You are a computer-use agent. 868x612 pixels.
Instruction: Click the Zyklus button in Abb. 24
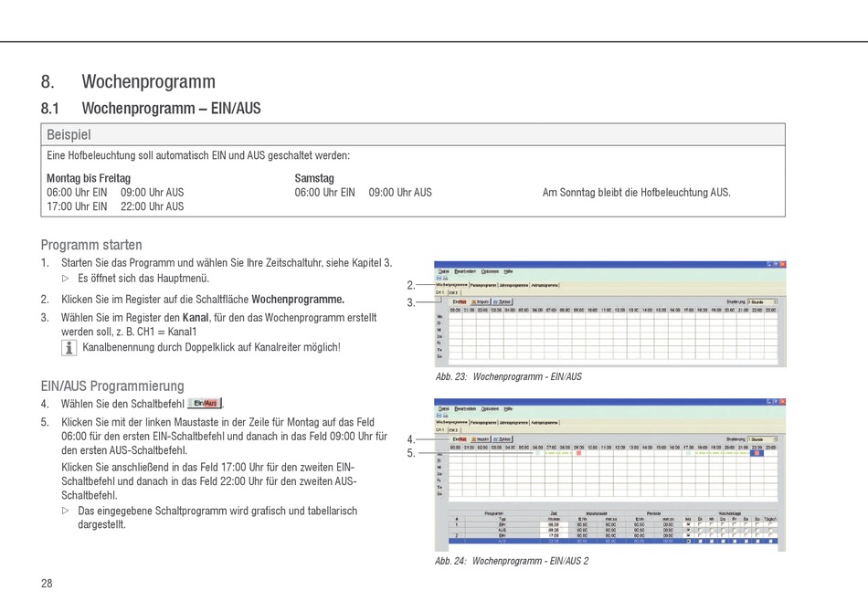tap(503, 438)
